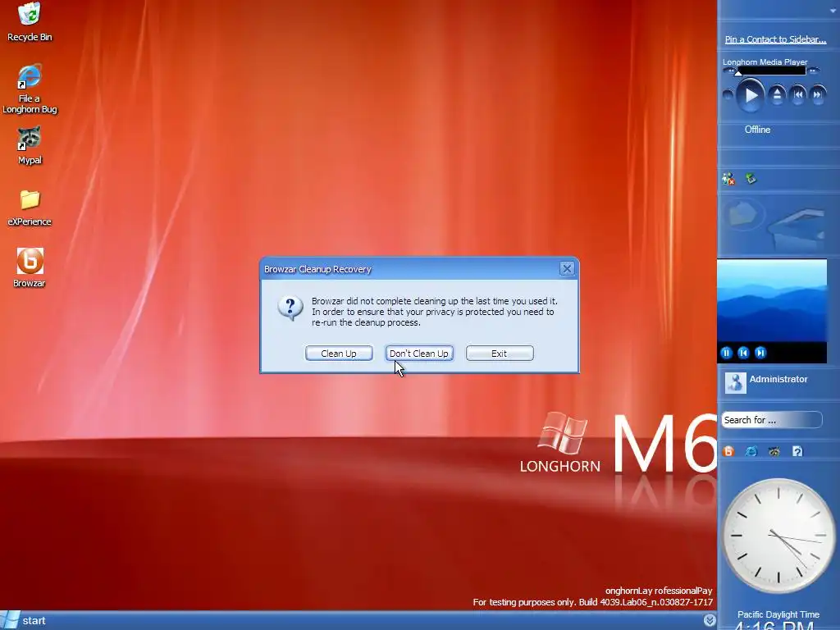Open the Recycle Bin desktop icon
This screenshot has width=840, height=630.
[x=30, y=21]
